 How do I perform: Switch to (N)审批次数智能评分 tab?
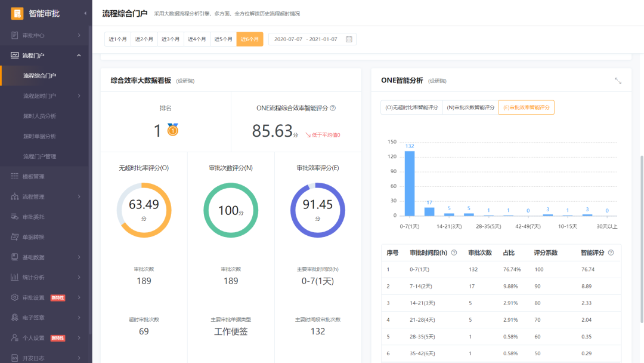pos(470,107)
